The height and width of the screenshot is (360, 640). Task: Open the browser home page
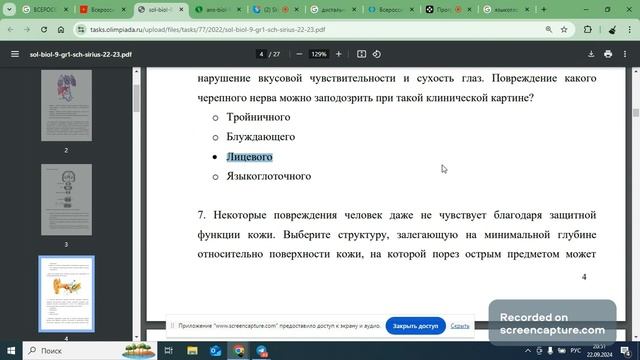61,30
